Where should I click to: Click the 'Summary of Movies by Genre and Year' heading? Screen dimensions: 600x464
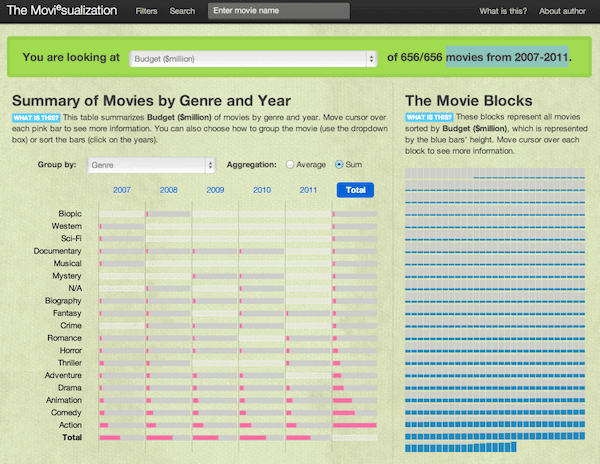[x=151, y=101]
